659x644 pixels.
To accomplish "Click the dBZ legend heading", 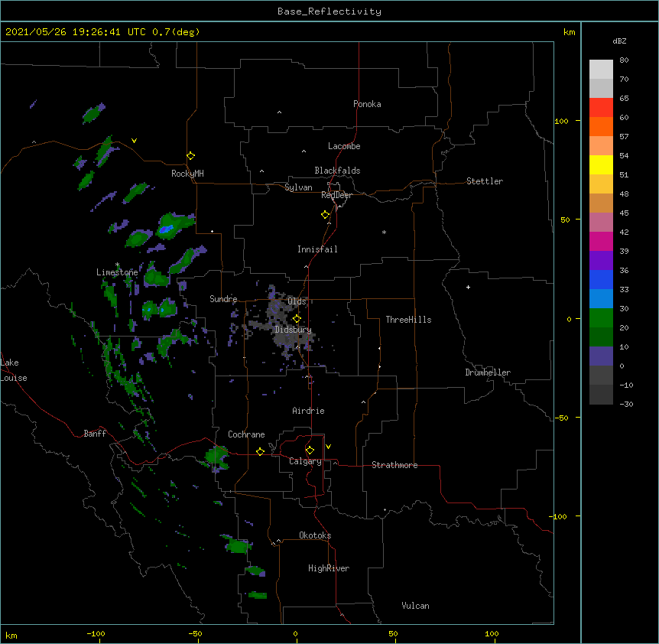I will pos(619,41).
